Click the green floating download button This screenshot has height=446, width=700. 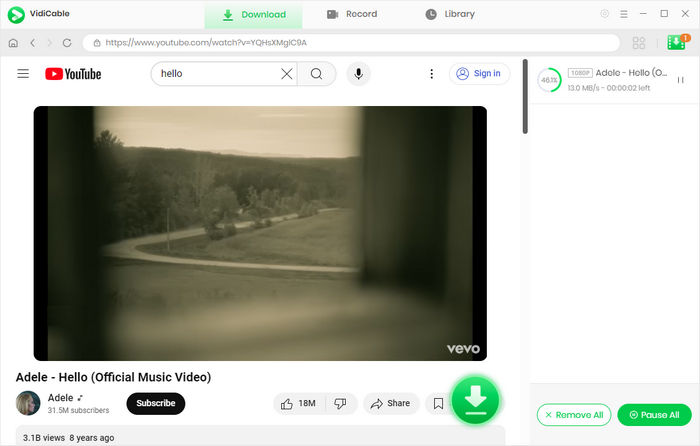coord(475,400)
